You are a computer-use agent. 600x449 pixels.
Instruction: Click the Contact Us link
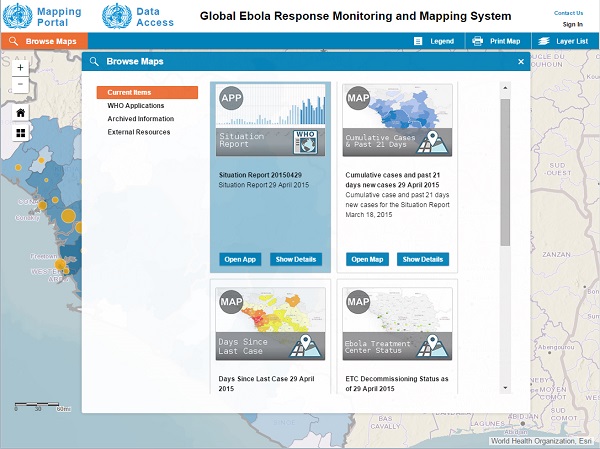pos(568,13)
